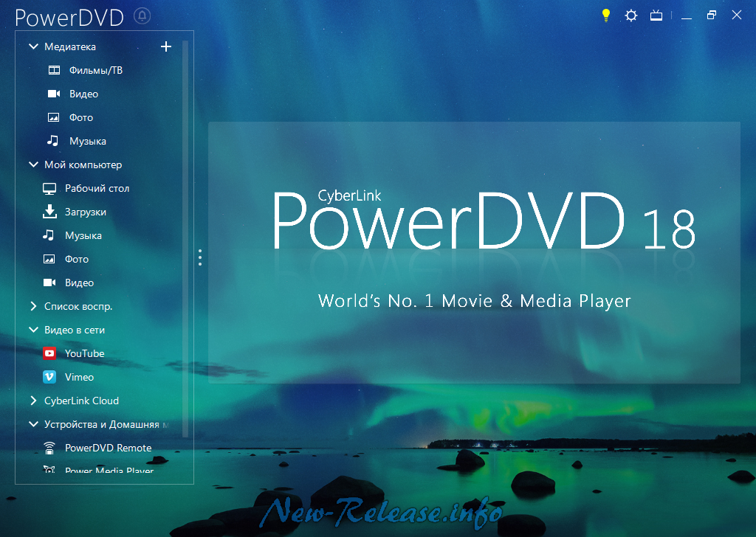The width and height of the screenshot is (756, 537).
Task: Click the picture icon next to Фото under Мой компьютер
Action: [49, 259]
